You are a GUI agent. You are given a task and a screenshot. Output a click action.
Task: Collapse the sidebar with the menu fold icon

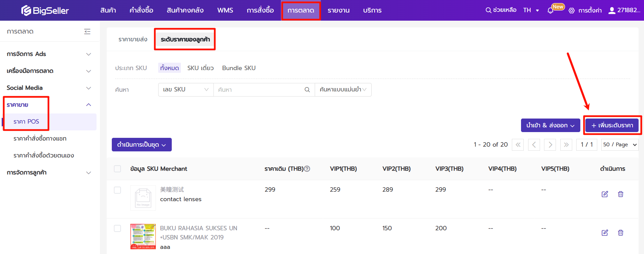[x=87, y=31]
